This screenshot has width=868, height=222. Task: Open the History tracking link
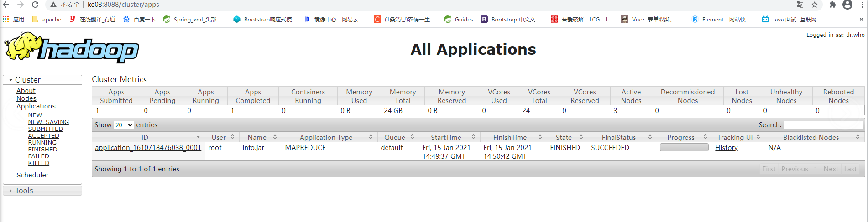coord(727,148)
